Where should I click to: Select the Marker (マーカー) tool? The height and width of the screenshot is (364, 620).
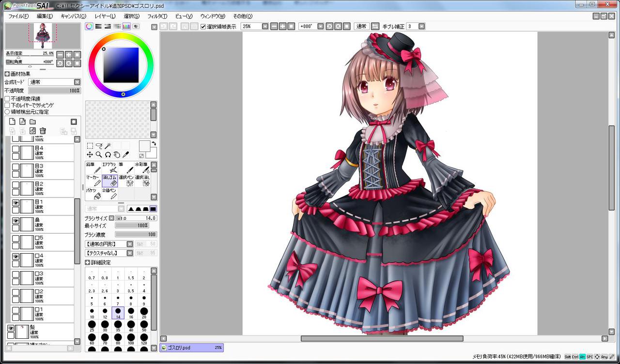93,181
